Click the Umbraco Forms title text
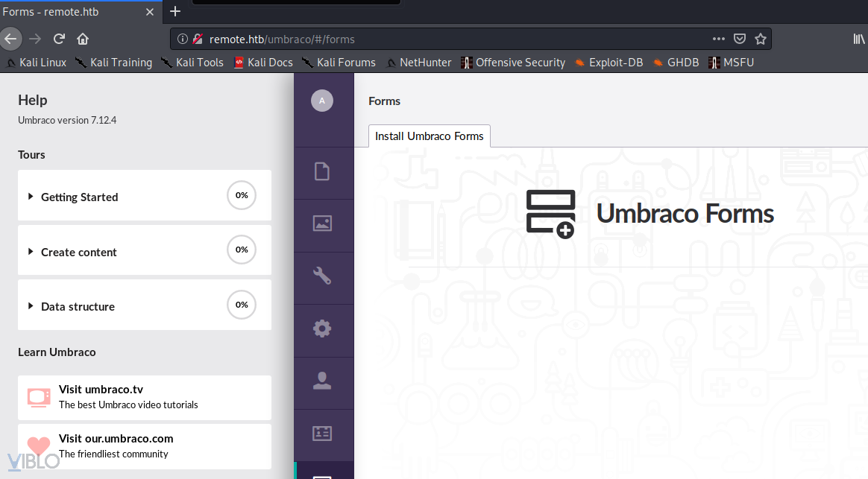The width and height of the screenshot is (868, 479). point(685,214)
